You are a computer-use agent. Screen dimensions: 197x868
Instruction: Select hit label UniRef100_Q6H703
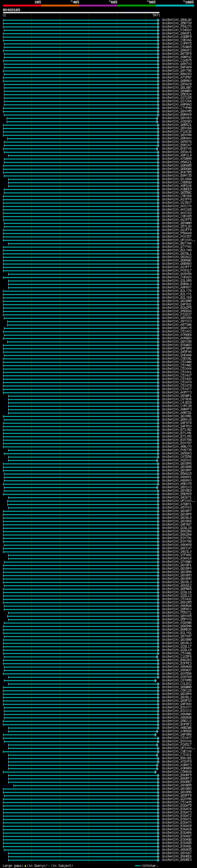click(x=176, y=64)
